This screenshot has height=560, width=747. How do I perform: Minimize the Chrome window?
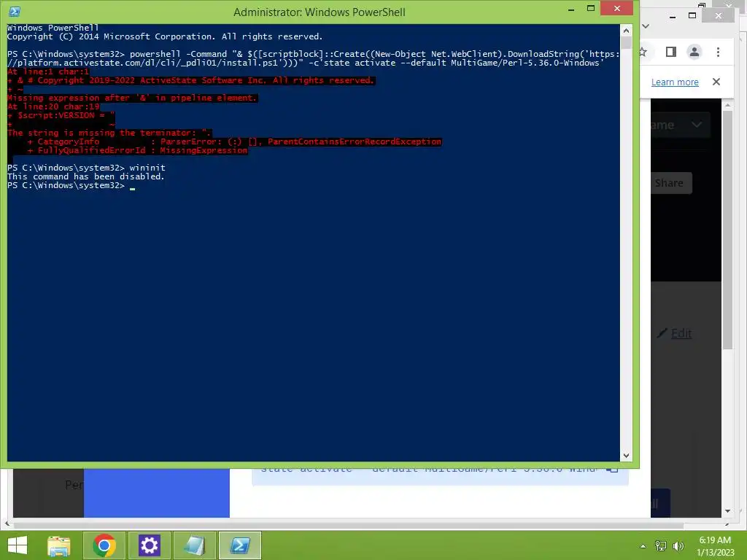pos(672,17)
